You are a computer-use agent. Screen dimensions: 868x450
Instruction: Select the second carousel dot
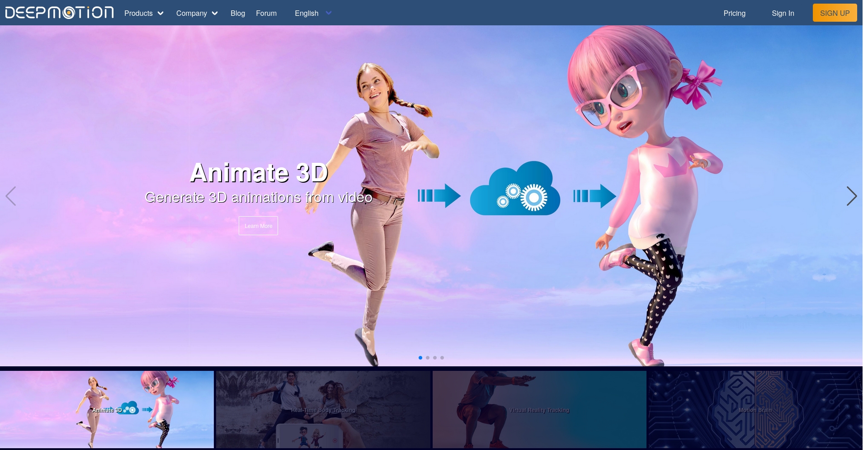coord(428,358)
